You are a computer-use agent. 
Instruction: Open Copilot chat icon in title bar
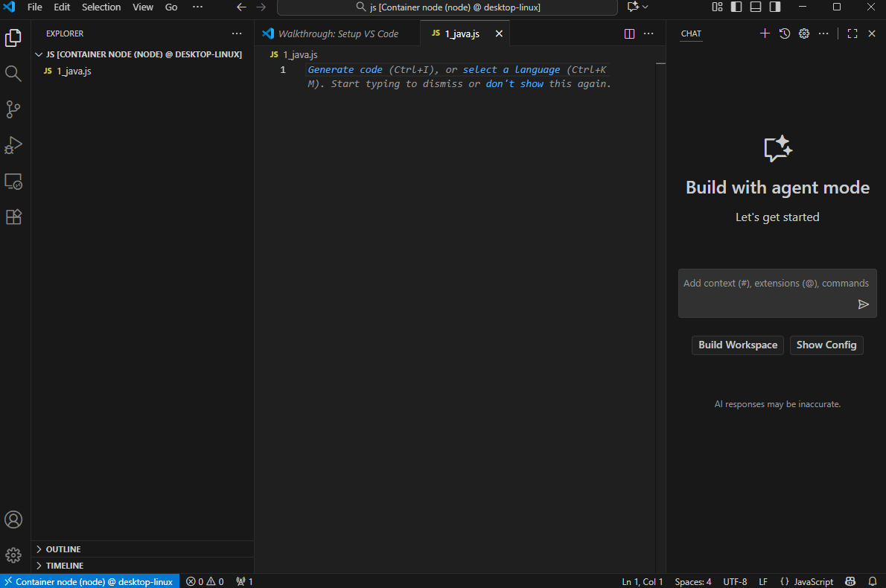tap(633, 7)
